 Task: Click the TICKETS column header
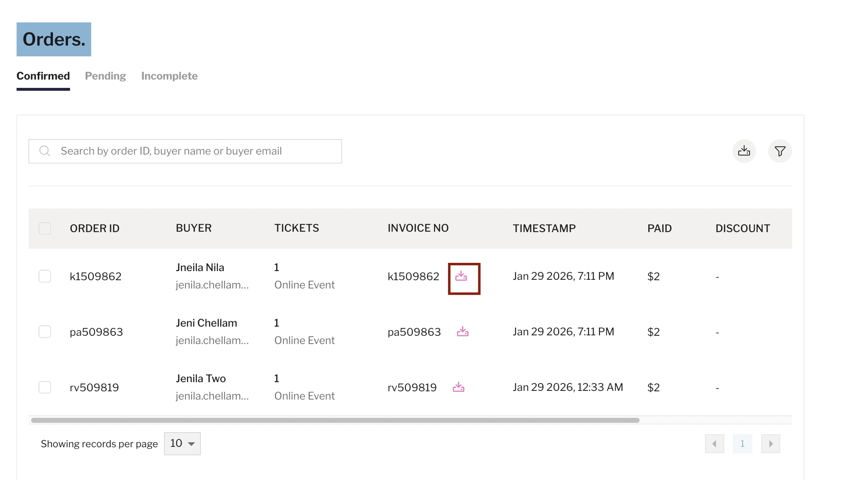pyautogui.click(x=296, y=228)
